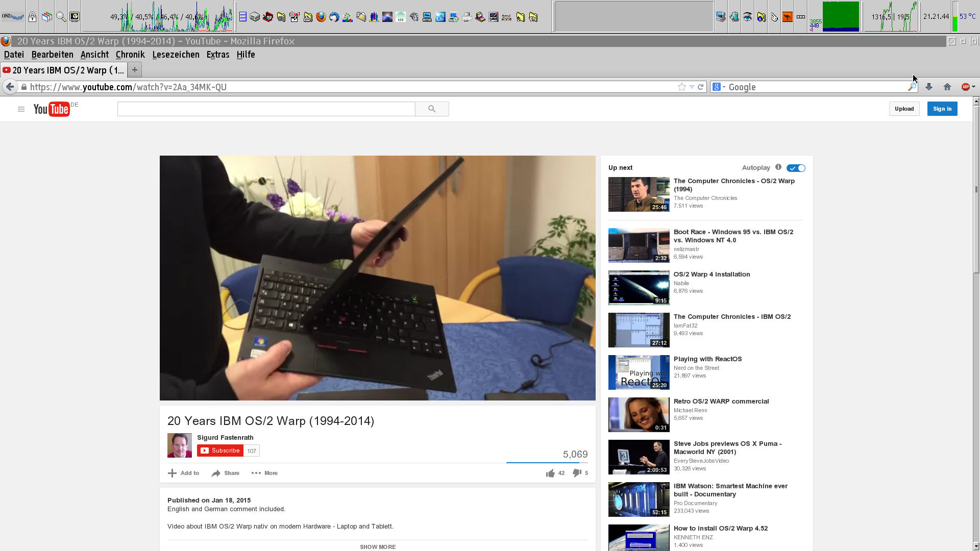Click the blue drawer list icon

pyautogui.click(x=243, y=17)
